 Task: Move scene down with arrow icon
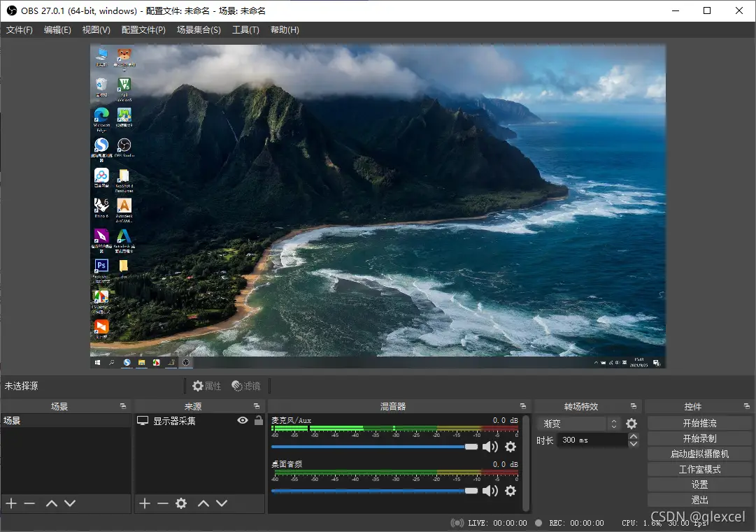pyautogui.click(x=70, y=503)
